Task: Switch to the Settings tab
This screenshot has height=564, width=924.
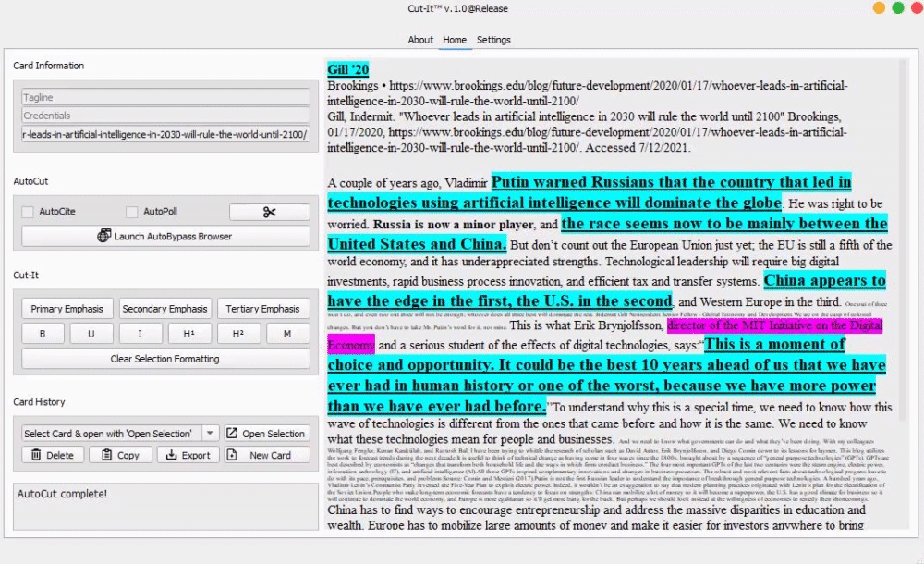Action: coord(493,40)
